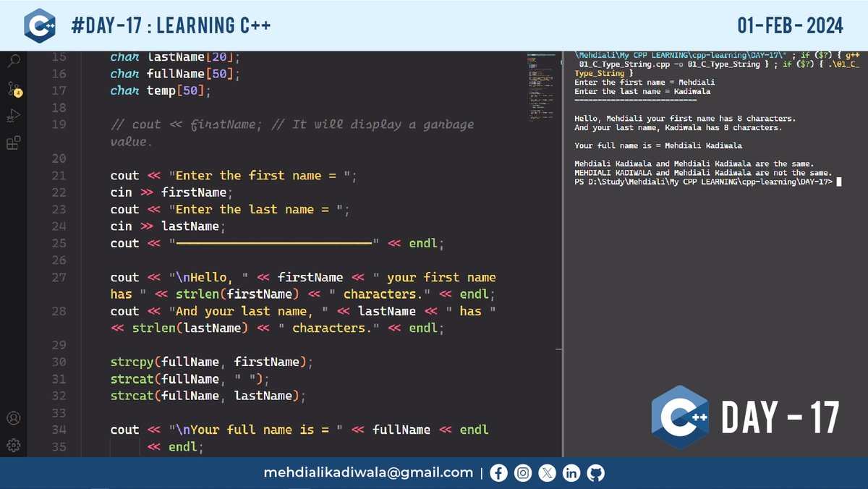Click the C++ logo beside DAY - 17
Screen dimensions: 868x489
tap(679, 417)
